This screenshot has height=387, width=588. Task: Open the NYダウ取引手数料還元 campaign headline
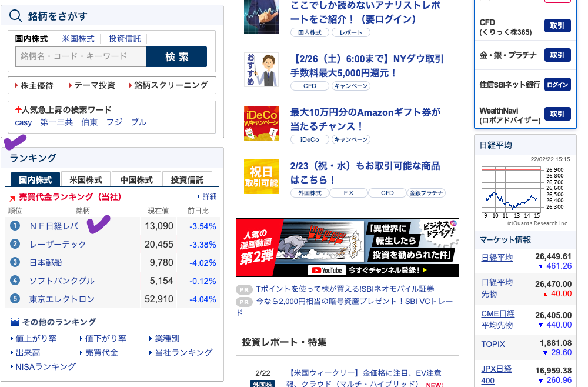pos(366,66)
